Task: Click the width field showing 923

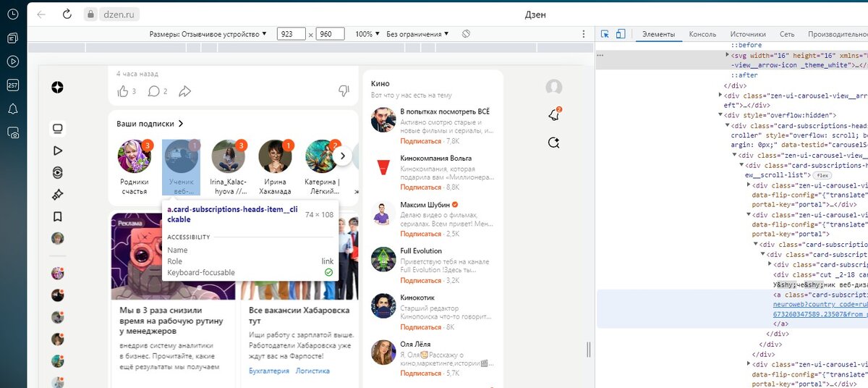Action: point(291,34)
